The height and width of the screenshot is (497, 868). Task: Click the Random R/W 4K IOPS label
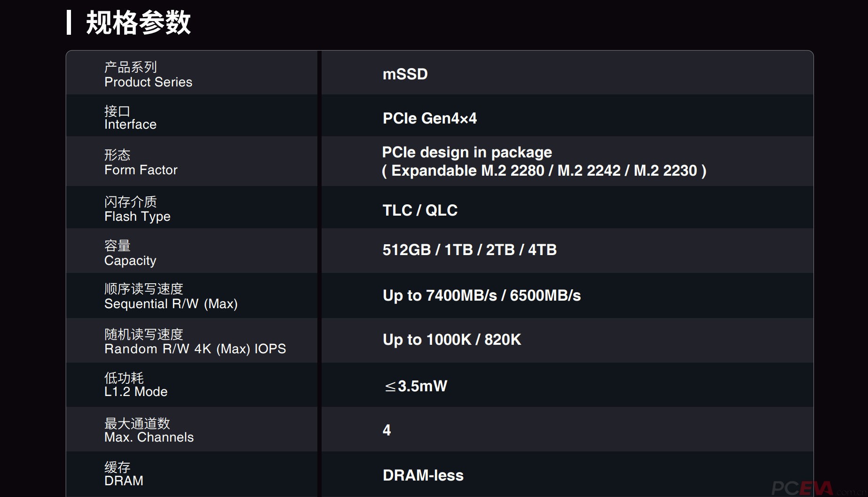[195, 342]
